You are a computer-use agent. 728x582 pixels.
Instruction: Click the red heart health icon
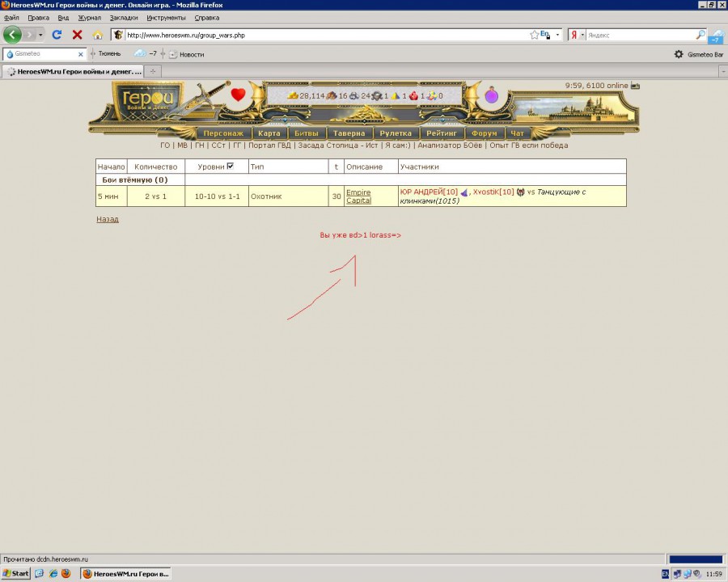coord(238,95)
